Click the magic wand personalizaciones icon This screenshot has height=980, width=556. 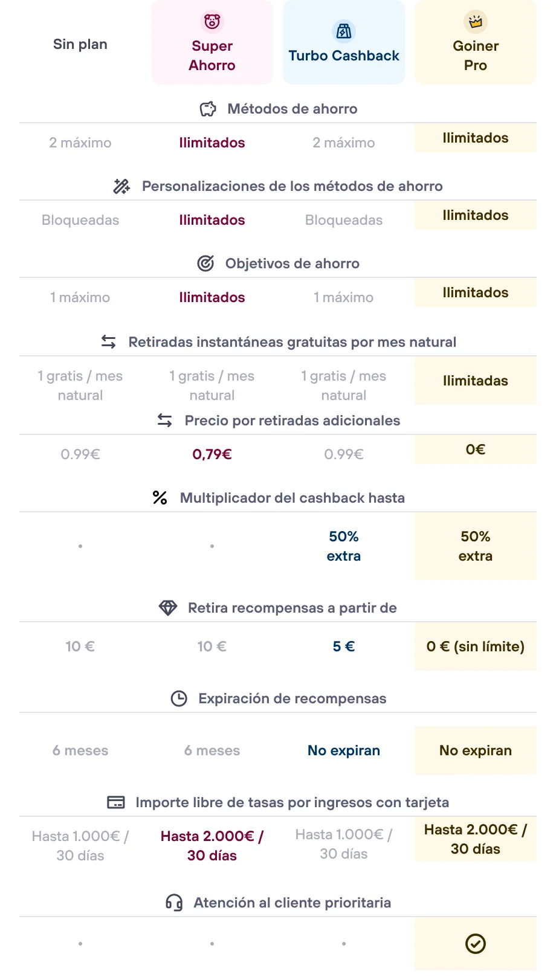tap(121, 186)
